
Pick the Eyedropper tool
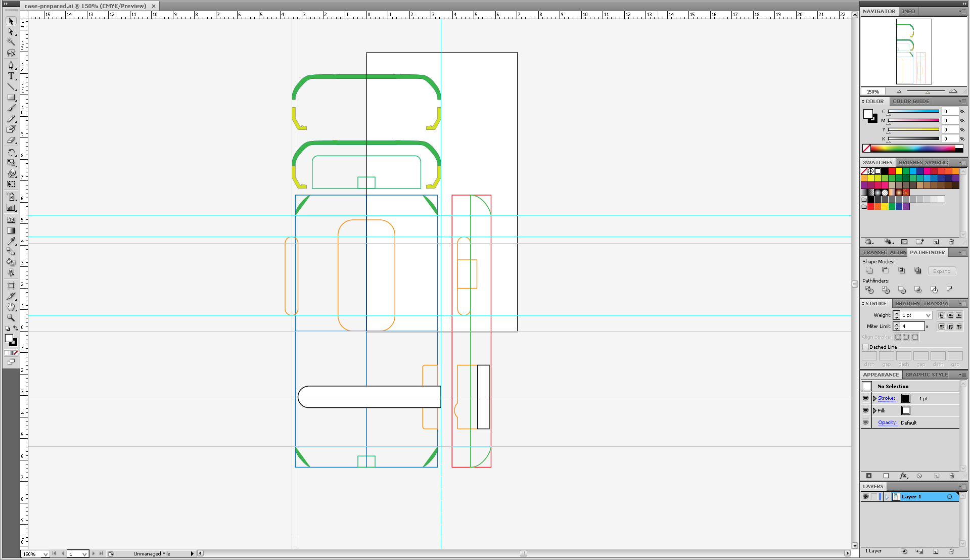[x=11, y=241]
